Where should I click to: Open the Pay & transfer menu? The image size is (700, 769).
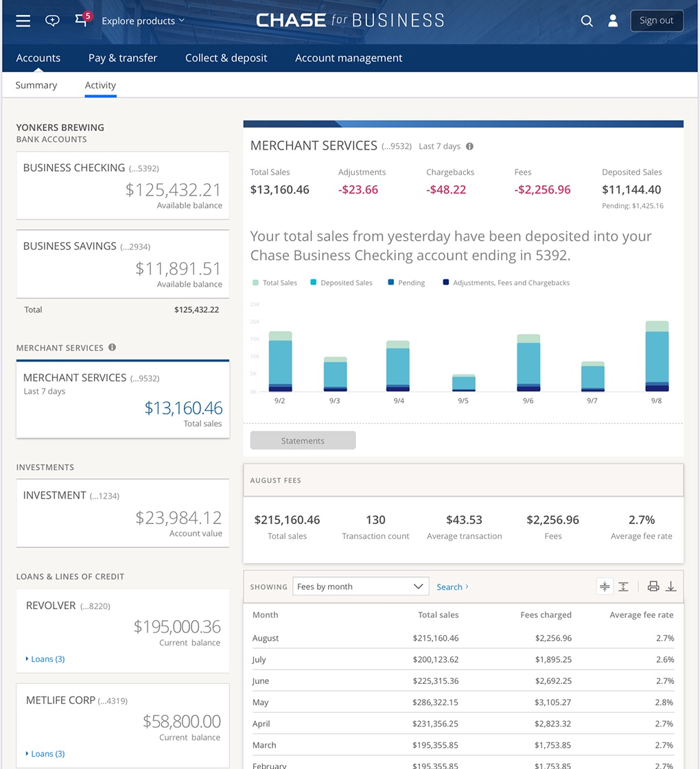pyautogui.click(x=123, y=58)
